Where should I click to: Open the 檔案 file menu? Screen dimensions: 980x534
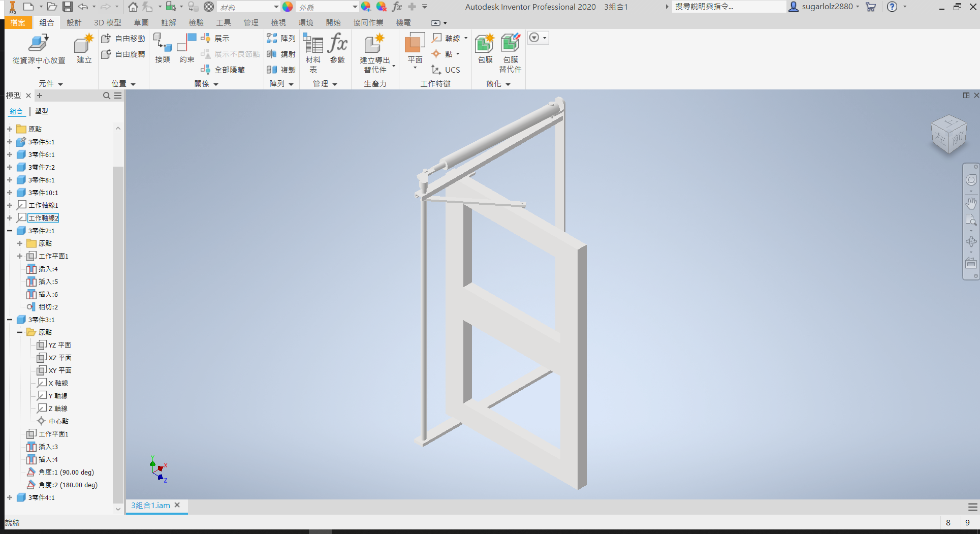18,22
